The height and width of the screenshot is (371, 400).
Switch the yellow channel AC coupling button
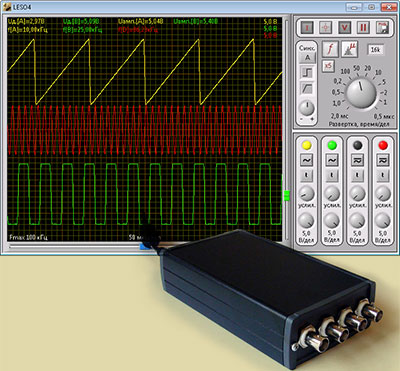pos(306,160)
